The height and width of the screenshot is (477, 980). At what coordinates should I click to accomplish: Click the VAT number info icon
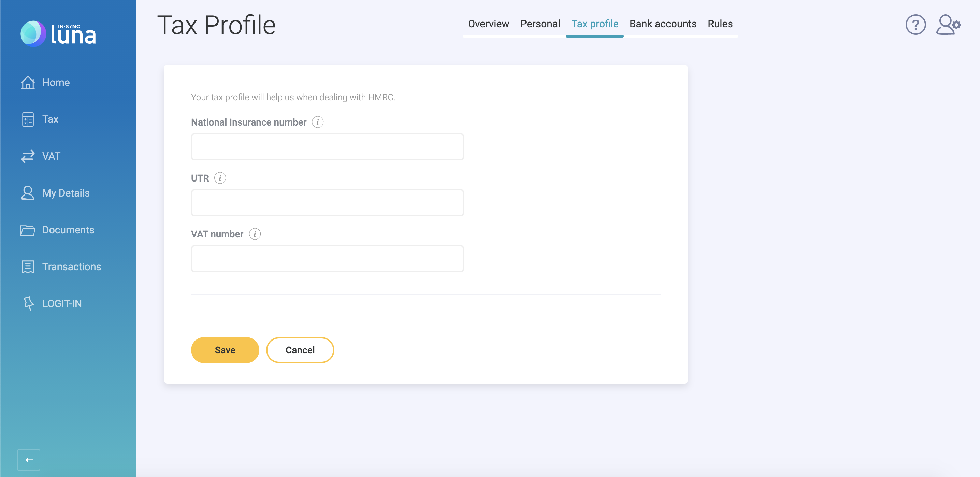255,234
